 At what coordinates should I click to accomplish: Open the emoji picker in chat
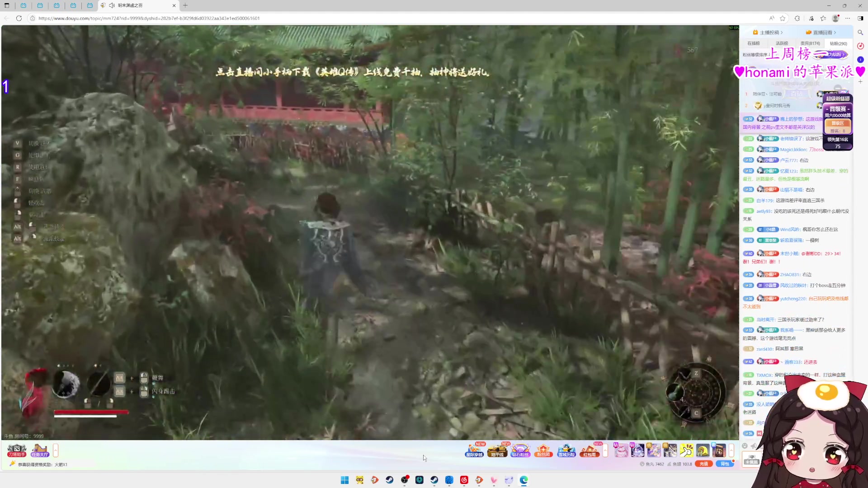pyautogui.click(x=745, y=446)
